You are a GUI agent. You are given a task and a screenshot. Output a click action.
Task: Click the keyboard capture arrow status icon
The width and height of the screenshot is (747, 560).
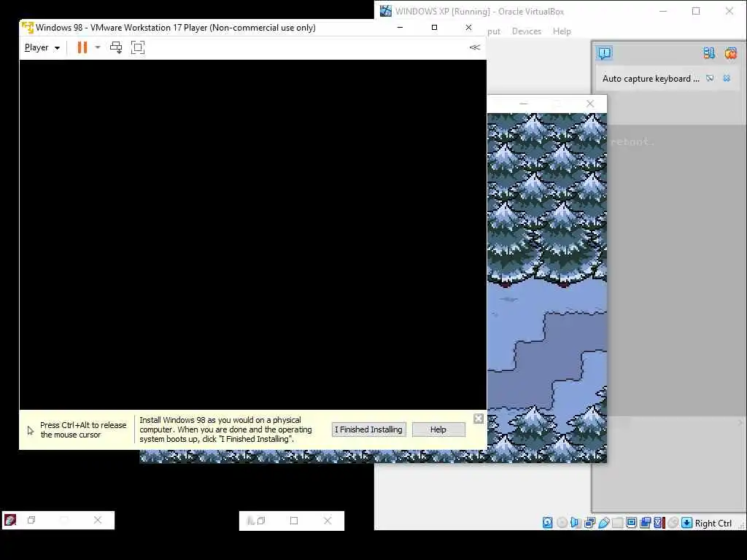click(x=686, y=523)
